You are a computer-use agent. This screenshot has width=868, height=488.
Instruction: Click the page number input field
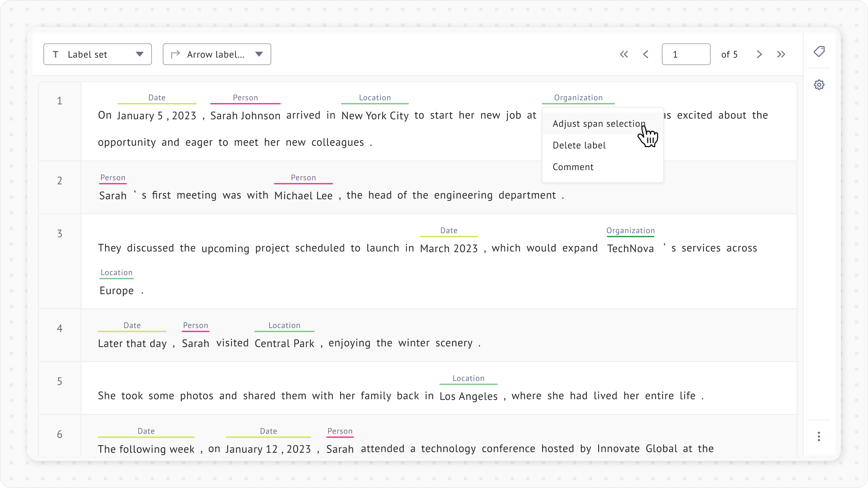pyautogui.click(x=686, y=54)
